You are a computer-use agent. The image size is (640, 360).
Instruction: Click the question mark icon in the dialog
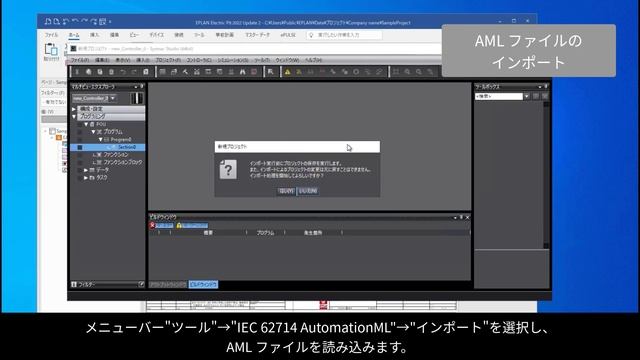[228, 169]
